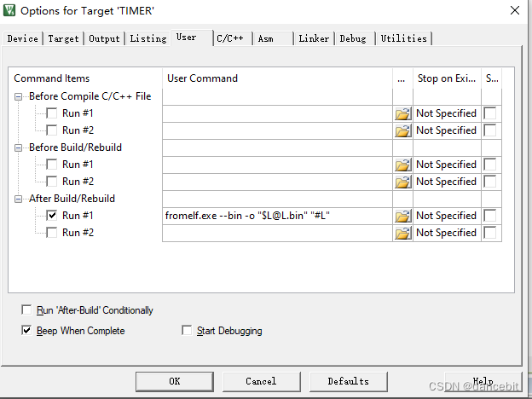The height and width of the screenshot is (399, 532).
Task: Browse folder for After Build Run #2
Action: (x=402, y=233)
